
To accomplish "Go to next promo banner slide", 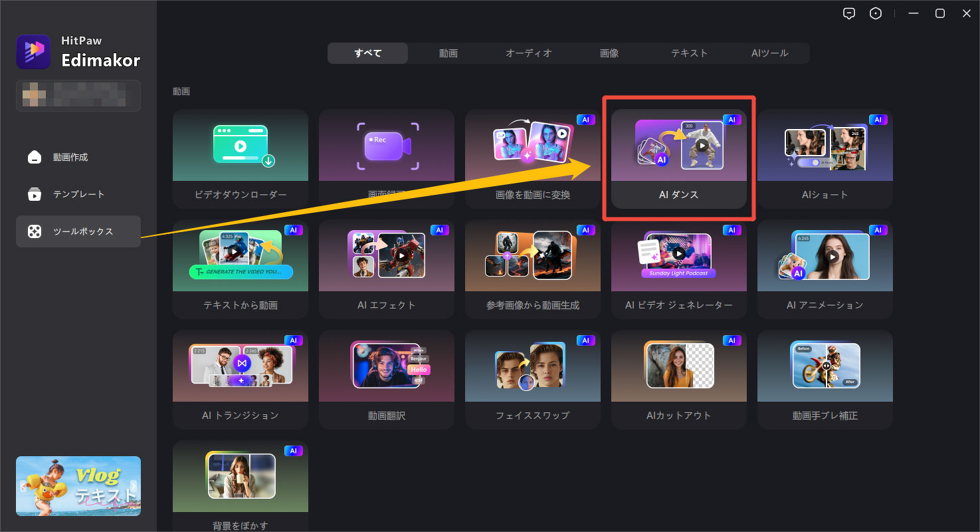I will 134,486.
